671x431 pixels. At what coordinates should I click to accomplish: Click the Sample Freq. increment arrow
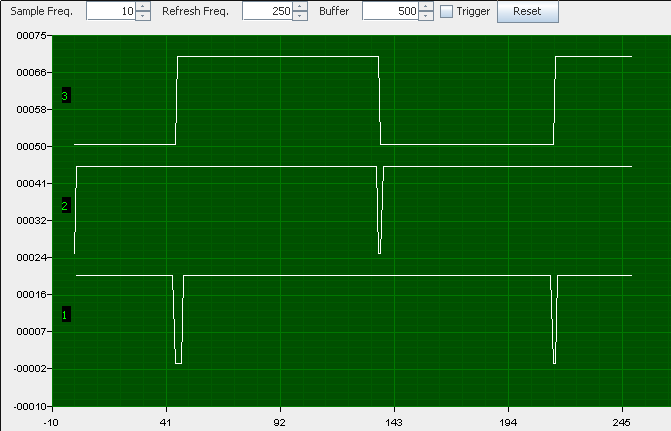click(143, 7)
